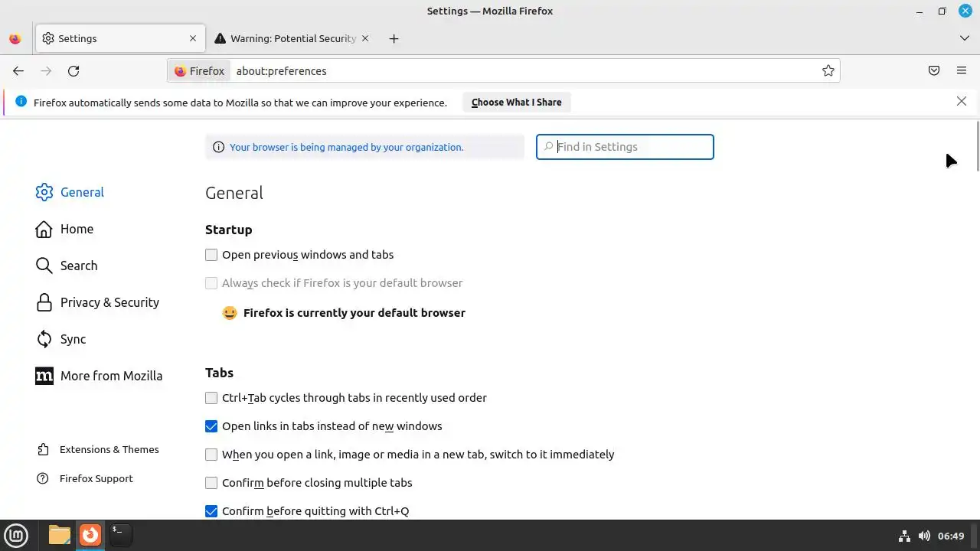The image size is (980, 551).
Task: Switch to the Settings tab
Action: tap(120, 38)
